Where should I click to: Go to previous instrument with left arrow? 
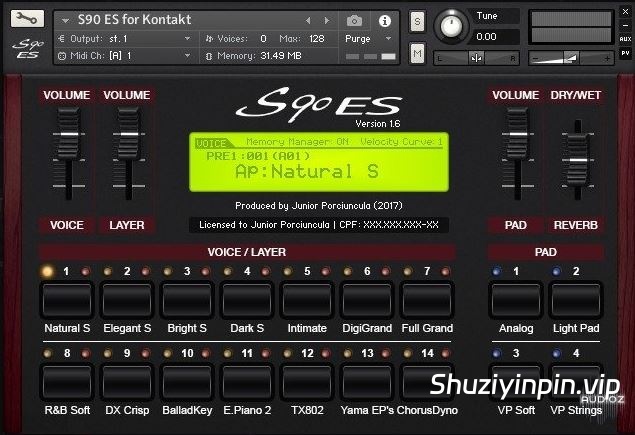(308, 20)
